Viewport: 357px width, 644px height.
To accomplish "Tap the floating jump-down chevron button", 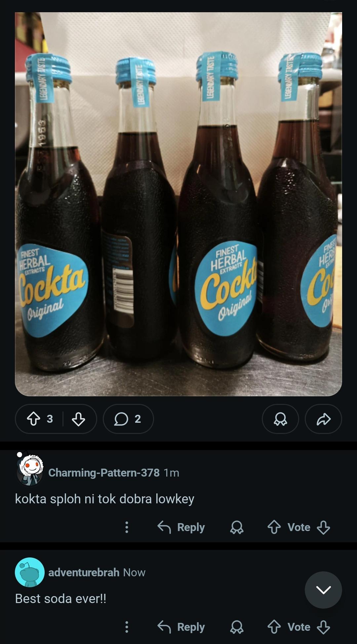I will [x=323, y=590].
